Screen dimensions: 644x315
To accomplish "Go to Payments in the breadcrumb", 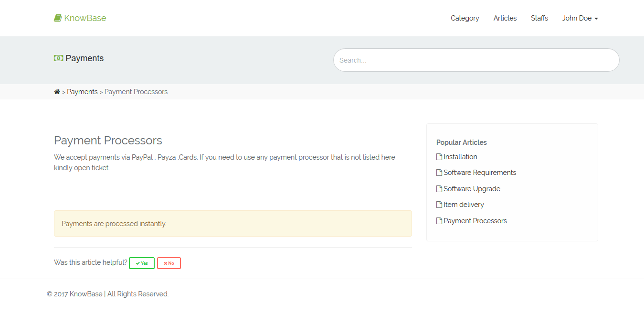I will tap(82, 92).
